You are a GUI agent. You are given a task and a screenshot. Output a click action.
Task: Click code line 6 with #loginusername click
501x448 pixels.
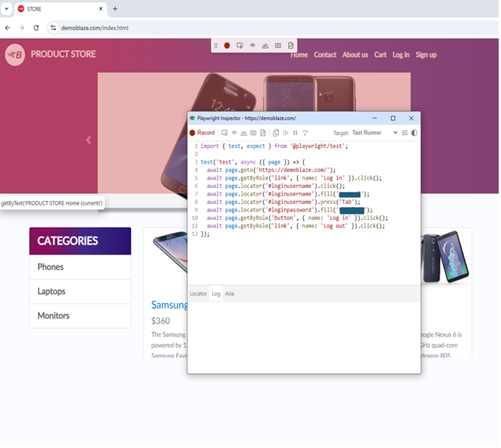click(275, 186)
